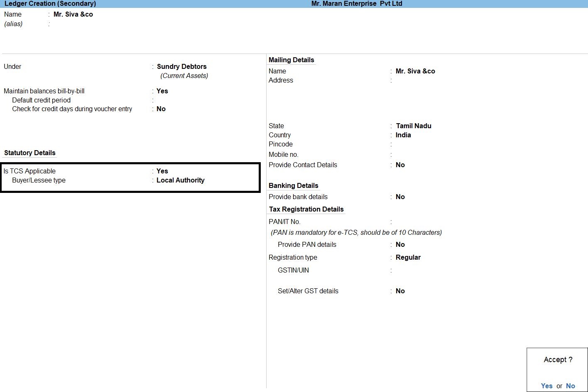Change the Under group Sundry Debtors

click(x=181, y=66)
